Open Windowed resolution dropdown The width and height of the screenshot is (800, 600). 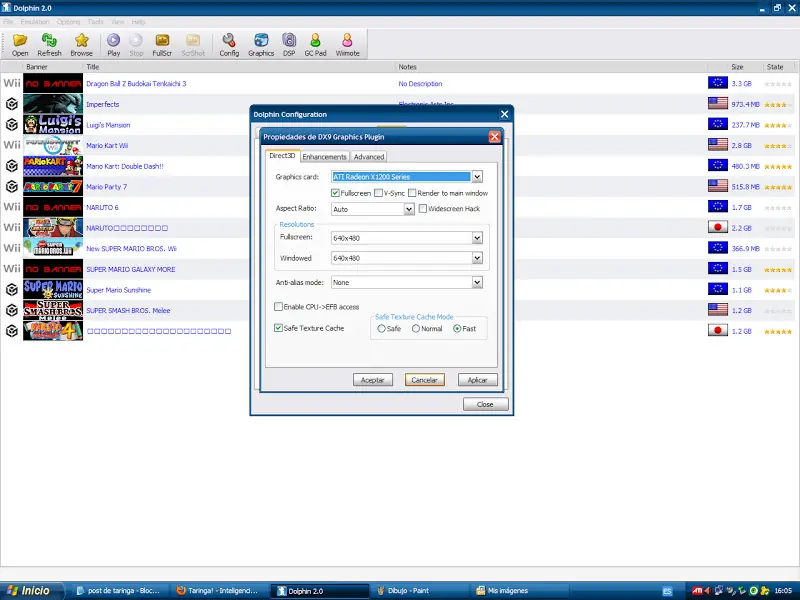pyautogui.click(x=477, y=258)
